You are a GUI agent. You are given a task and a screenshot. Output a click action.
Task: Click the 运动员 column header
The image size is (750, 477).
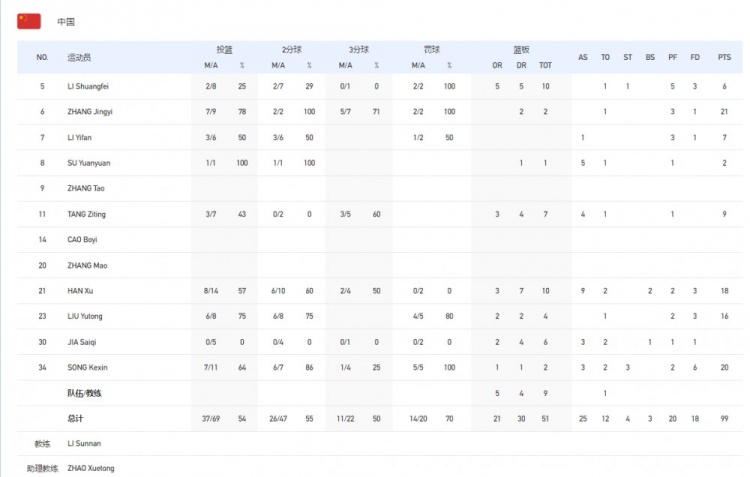pyautogui.click(x=79, y=57)
